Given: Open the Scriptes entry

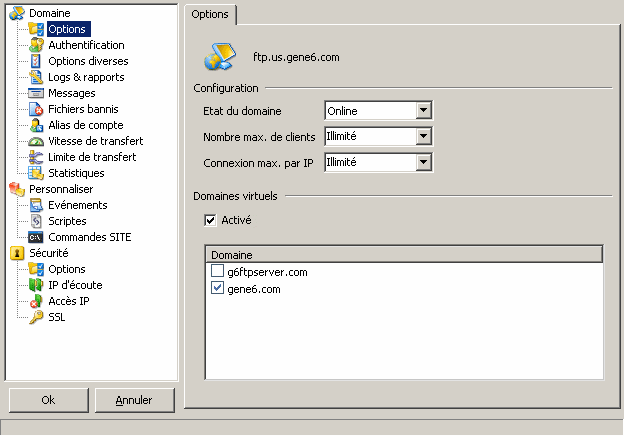Looking at the screenshot, I should click(x=67, y=221).
